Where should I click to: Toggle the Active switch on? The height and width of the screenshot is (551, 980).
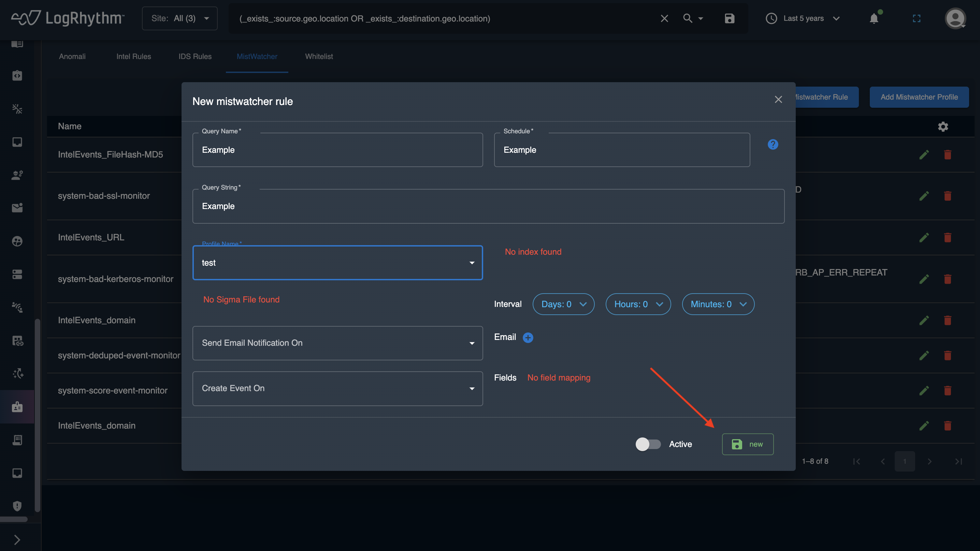point(648,444)
